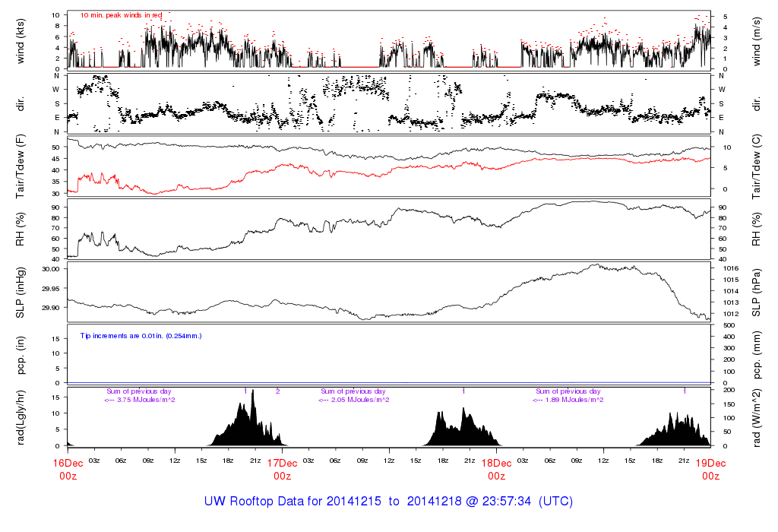The image size is (778, 532).
Task: Click the 'wind (kts)' axis label
Action: 21,40
